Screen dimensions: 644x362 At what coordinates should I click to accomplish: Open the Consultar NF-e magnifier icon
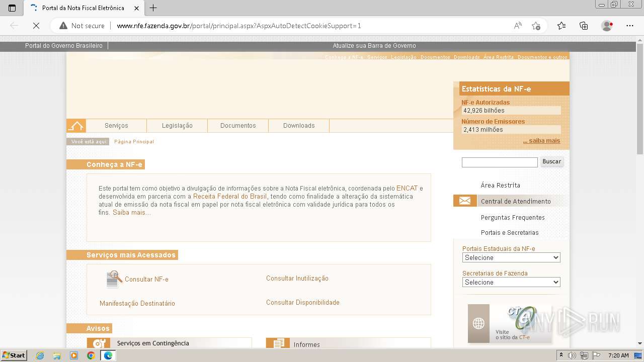(x=114, y=279)
